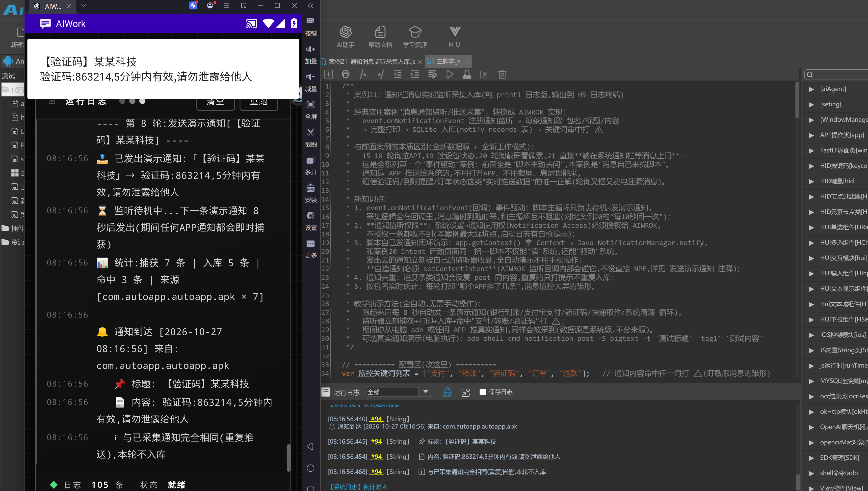Image resolution: width=868 pixels, height=491 pixels.
Task: Expand the HID键鼠[hid] node
Action: 811,181
